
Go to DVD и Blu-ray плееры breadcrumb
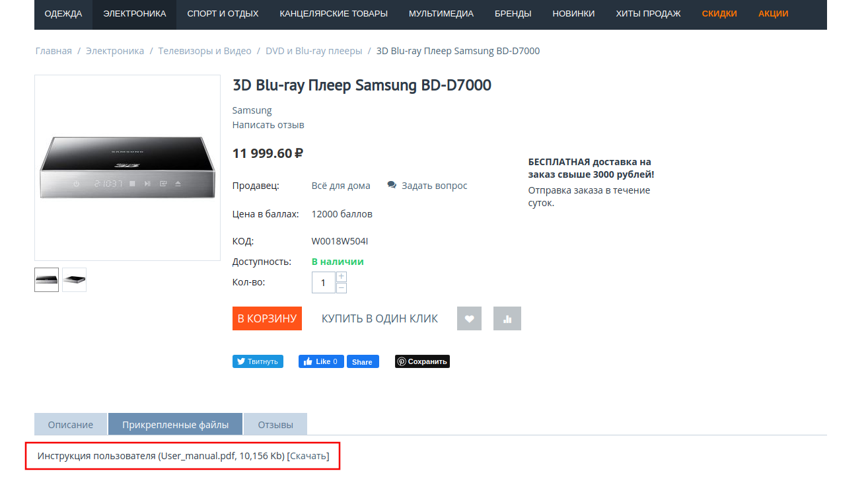point(314,51)
